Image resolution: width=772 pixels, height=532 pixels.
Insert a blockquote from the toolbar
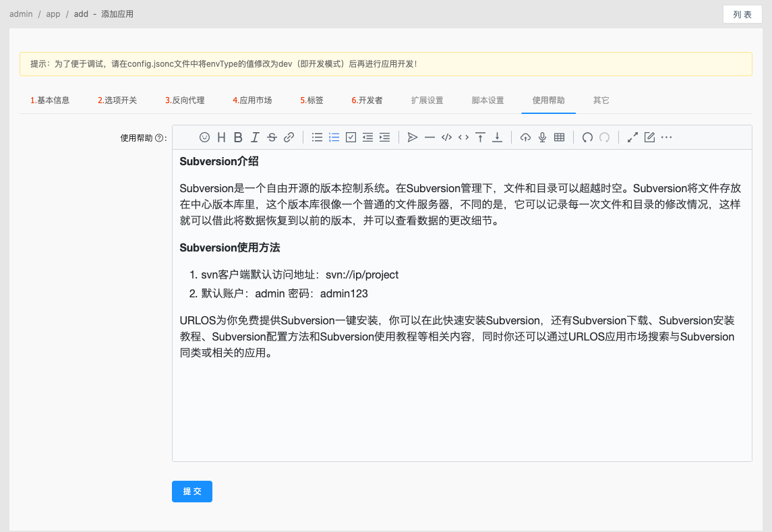[413, 138]
